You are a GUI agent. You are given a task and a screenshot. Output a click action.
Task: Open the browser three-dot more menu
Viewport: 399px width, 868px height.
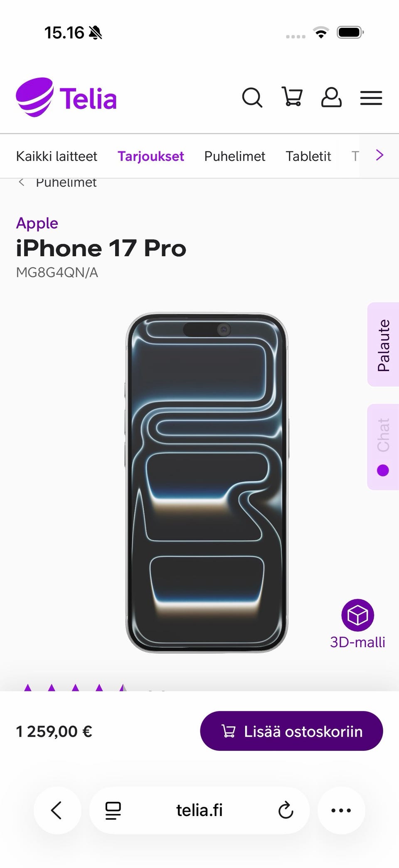click(341, 810)
